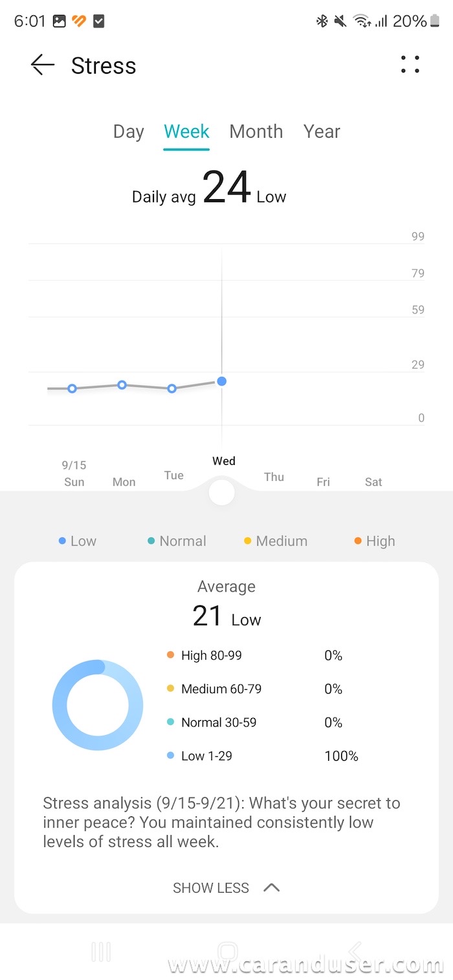Switch to the Month tab
Viewport: 453px width, 980px height.
click(x=256, y=132)
